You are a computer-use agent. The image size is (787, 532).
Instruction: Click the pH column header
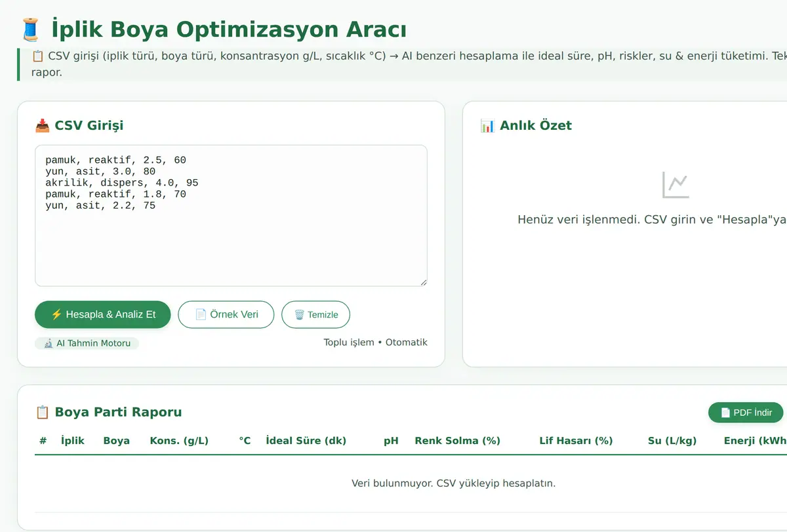pyautogui.click(x=391, y=440)
